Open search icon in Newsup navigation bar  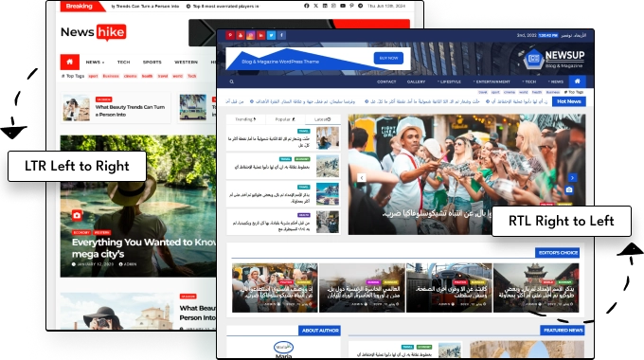[232, 81]
